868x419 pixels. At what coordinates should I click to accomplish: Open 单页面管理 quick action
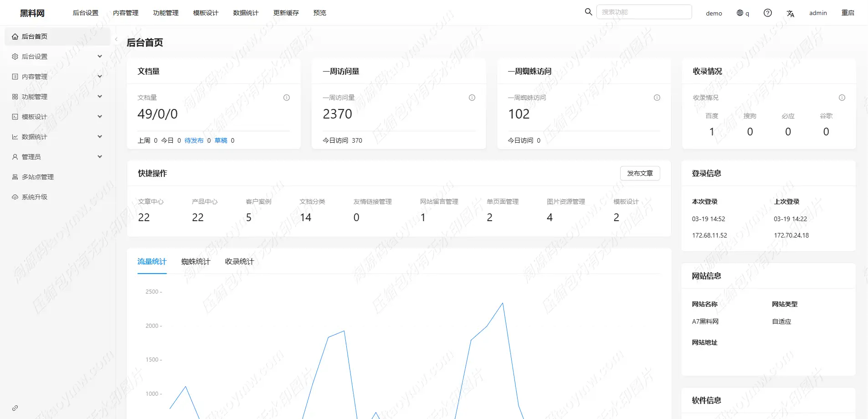[x=503, y=202]
